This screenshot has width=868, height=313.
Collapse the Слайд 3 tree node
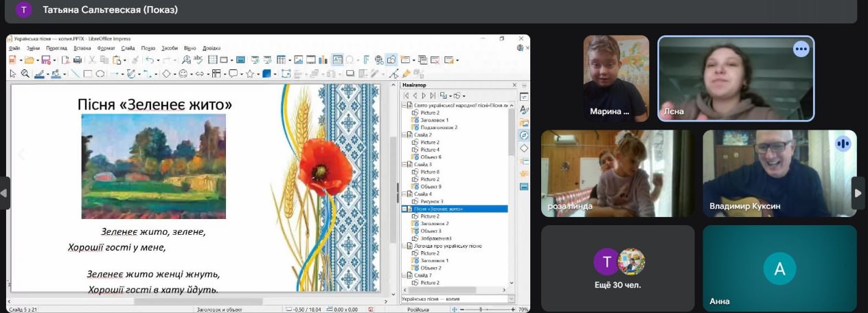click(403, 165)
